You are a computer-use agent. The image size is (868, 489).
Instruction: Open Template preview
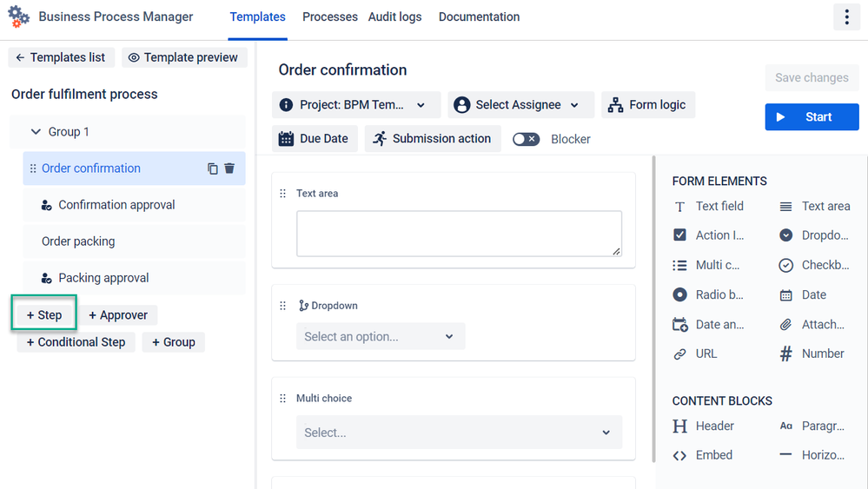click(x=184, y=57)
